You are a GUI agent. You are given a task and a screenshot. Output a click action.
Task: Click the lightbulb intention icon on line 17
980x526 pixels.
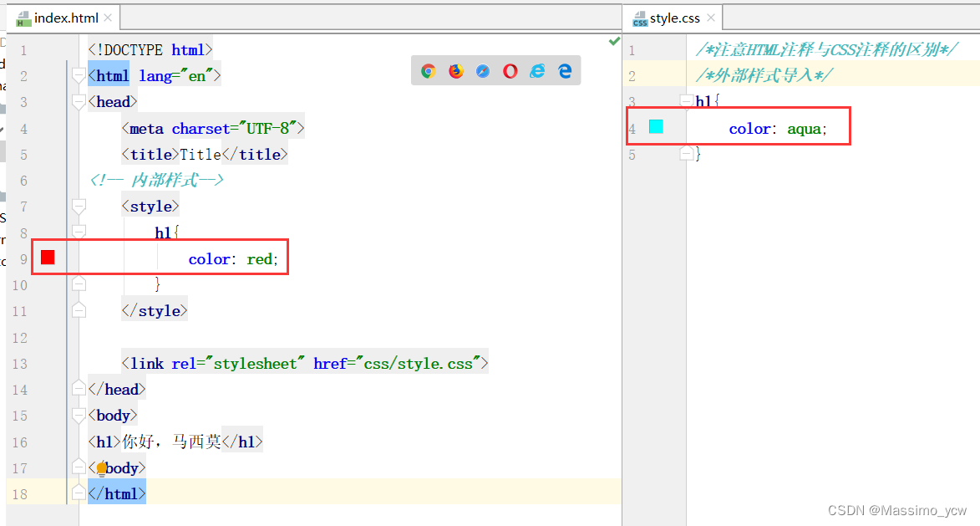101,468
